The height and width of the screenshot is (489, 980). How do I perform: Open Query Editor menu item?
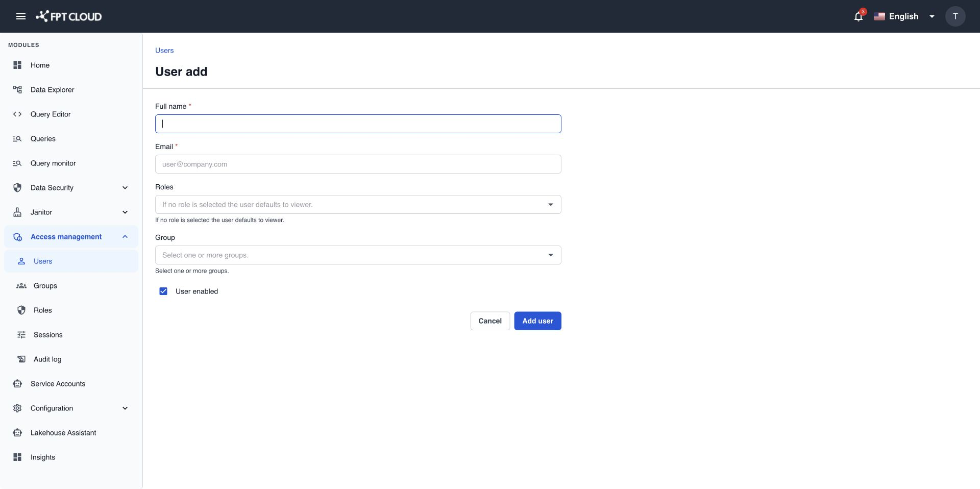point(71,114)
